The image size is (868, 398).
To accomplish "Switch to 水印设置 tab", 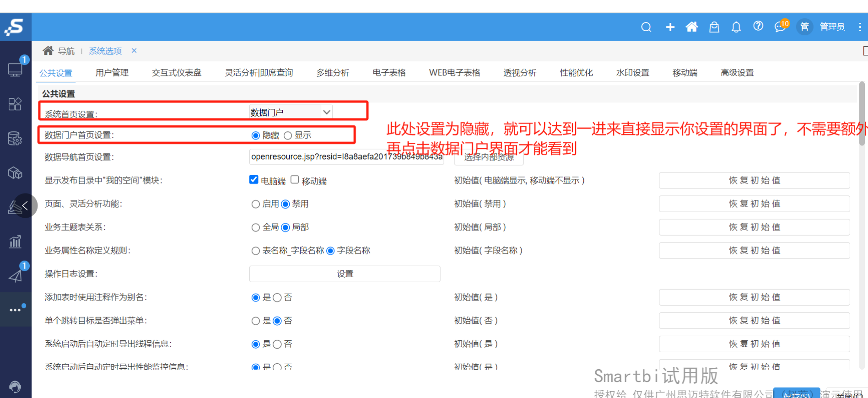I will [633, 73].
